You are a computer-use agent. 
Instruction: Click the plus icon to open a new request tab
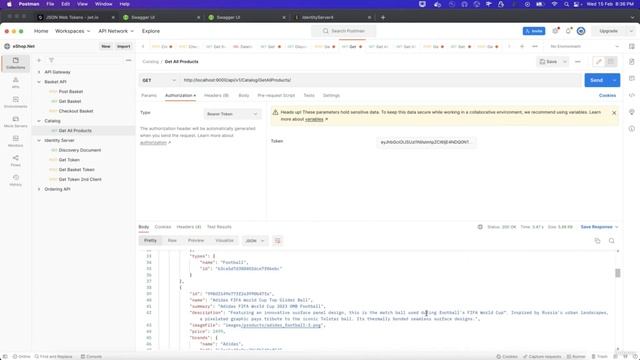522,47
